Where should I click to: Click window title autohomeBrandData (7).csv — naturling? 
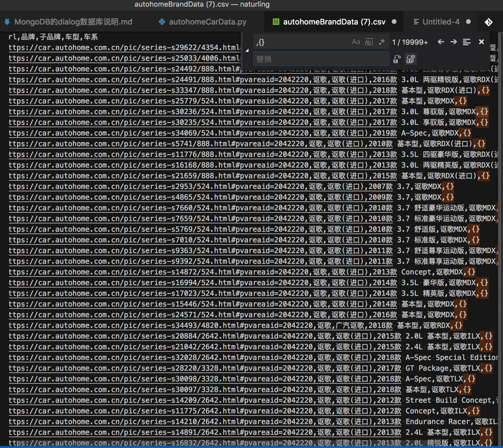pos(202,5)
